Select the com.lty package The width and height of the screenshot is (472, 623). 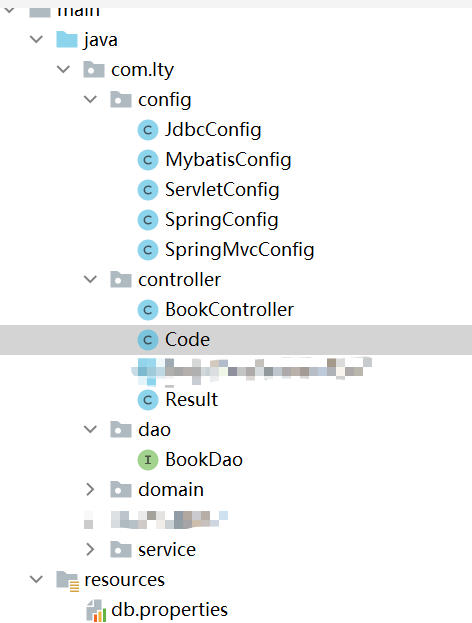coord(142,70)
